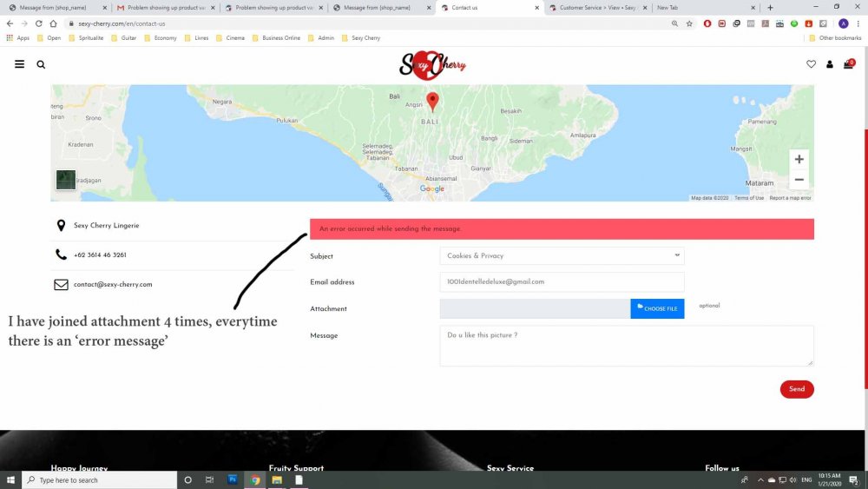The width and height of the screenshot is (868, 489).
Task: Open the Apps bookmarks shortcut
Action: 17,37
